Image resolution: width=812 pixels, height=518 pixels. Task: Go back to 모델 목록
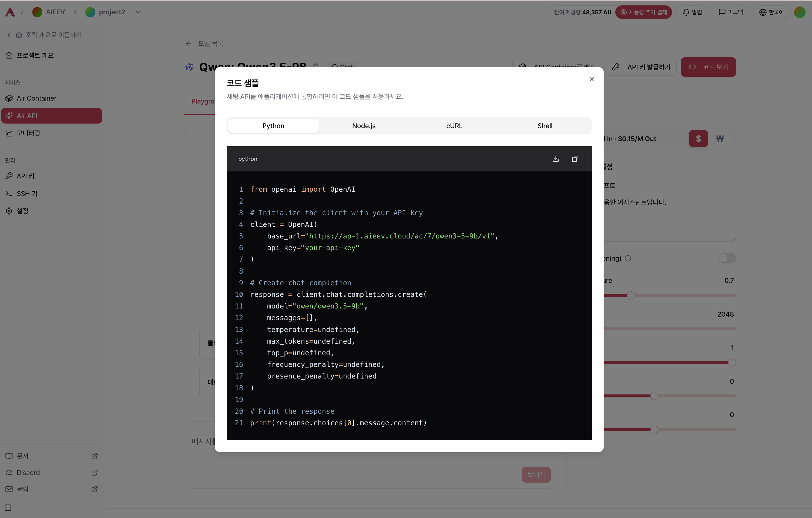(x=204, y=44)
